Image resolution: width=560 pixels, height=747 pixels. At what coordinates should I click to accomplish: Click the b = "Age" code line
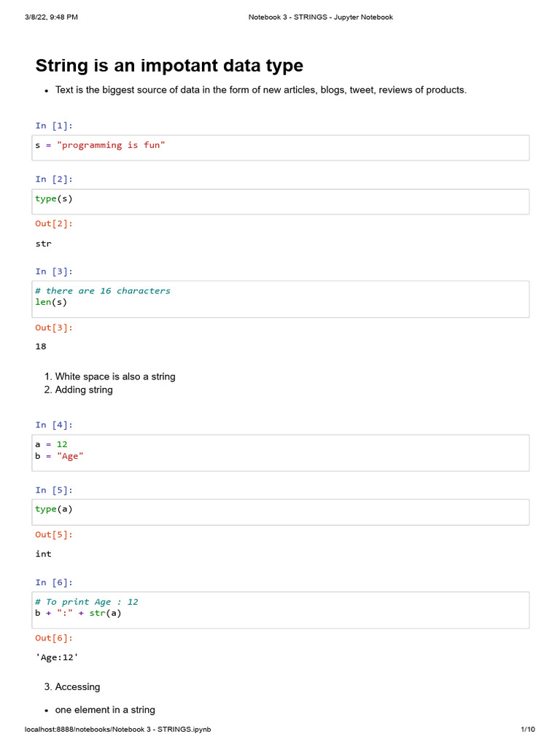coord(59,456)
